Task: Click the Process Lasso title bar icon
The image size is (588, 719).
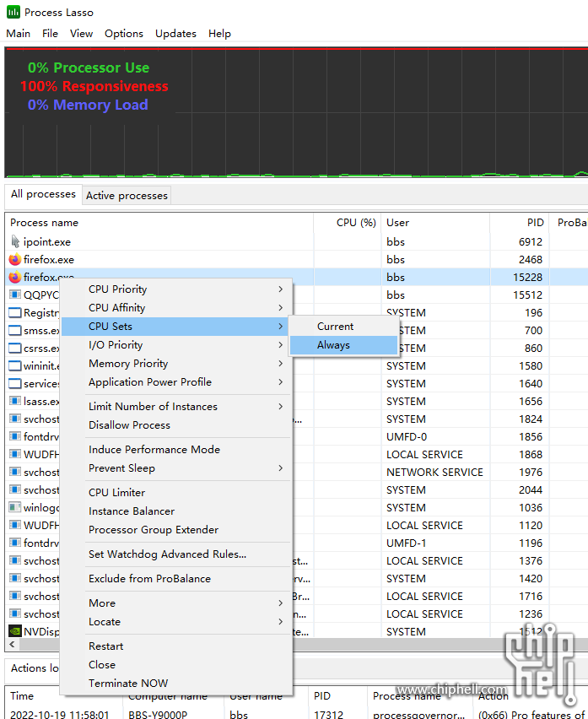Action: [x=13, y=12]
